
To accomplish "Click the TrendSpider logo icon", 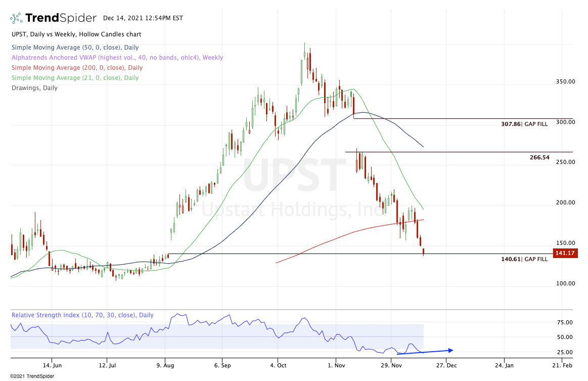I will (x=16, y=18).
